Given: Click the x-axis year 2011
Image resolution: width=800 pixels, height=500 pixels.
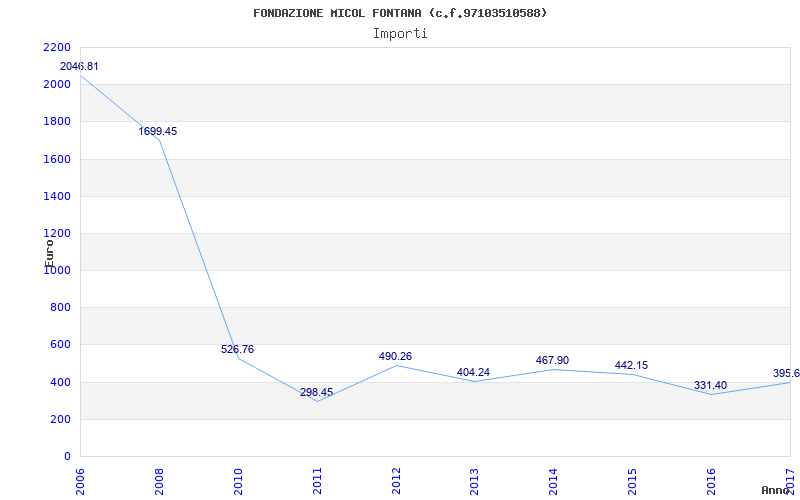Looking at the screenshot, I should pyautogui.click(x=317, y=481).
